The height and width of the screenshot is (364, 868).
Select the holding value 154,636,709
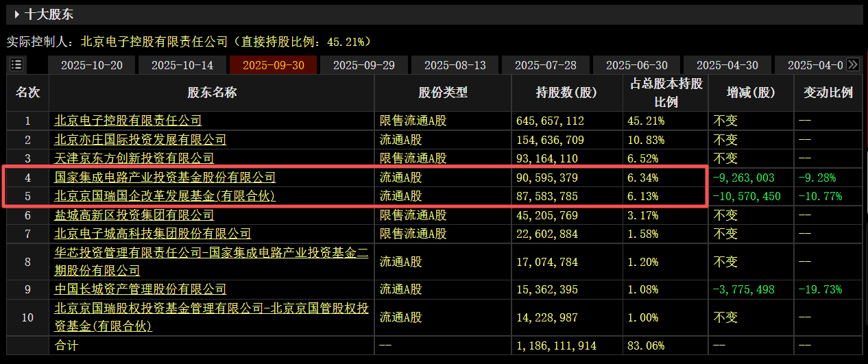[550, 140]
